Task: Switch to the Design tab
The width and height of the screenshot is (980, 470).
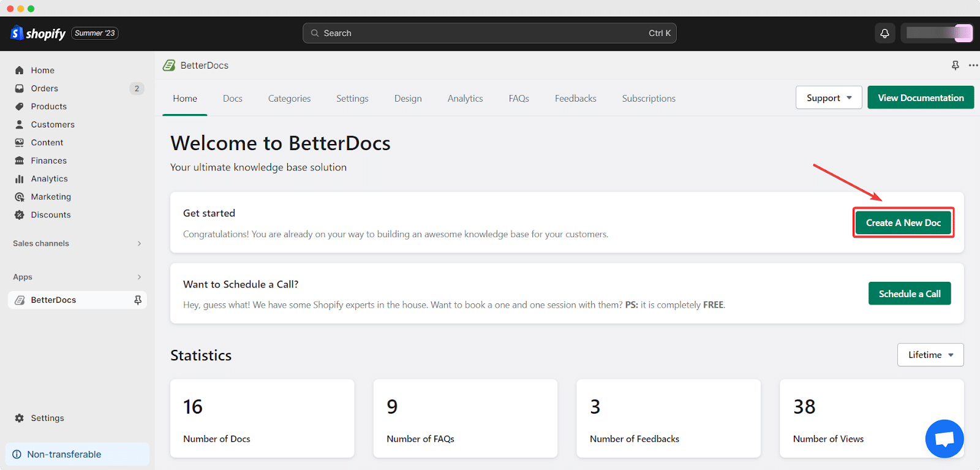Action: tap(408, 99)
